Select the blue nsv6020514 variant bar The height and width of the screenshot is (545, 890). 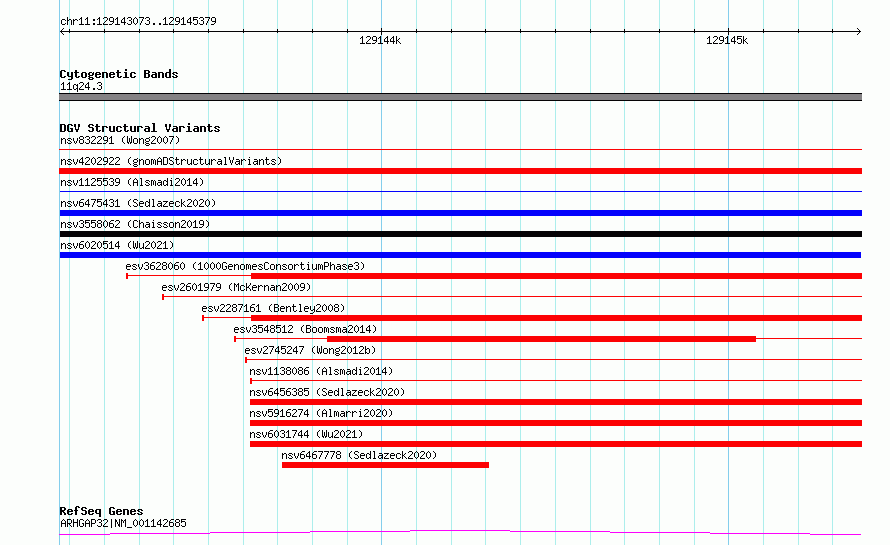point(460,255)
